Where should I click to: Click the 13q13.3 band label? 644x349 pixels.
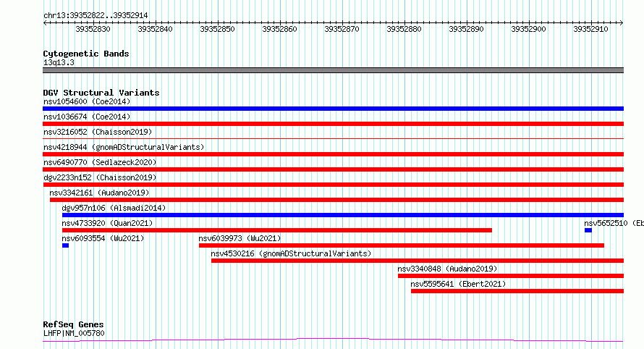(59, 62)
